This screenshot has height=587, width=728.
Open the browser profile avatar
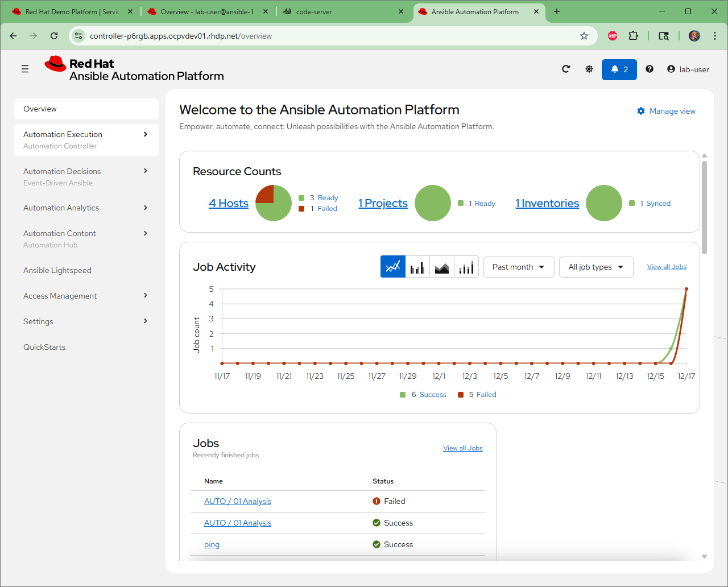click(x=694, y=36)
